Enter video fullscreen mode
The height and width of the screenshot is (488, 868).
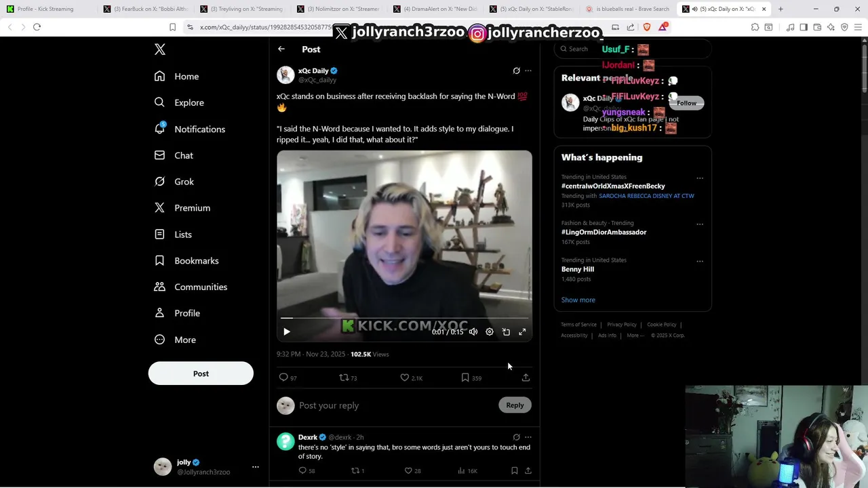(522, 331)
